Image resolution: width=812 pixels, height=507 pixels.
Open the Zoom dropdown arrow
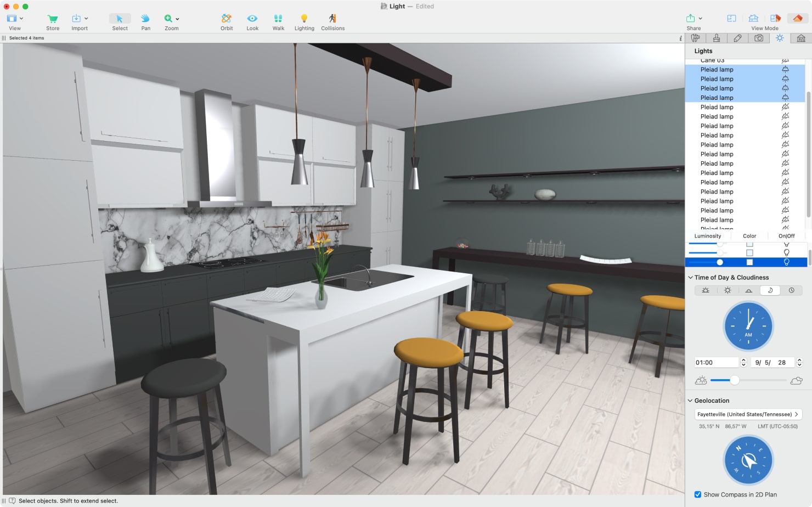tap(177, 19)
